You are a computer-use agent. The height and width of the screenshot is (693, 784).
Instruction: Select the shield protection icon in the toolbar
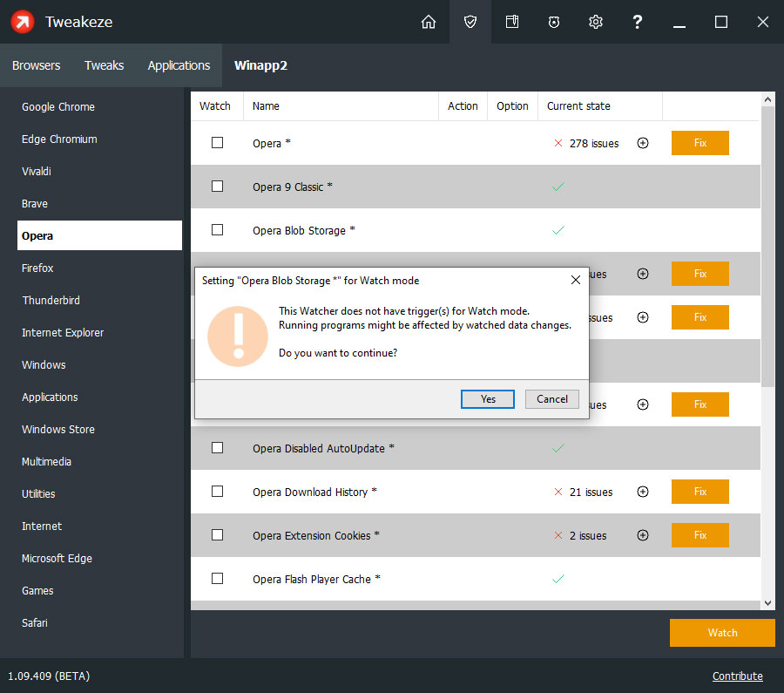470,22
